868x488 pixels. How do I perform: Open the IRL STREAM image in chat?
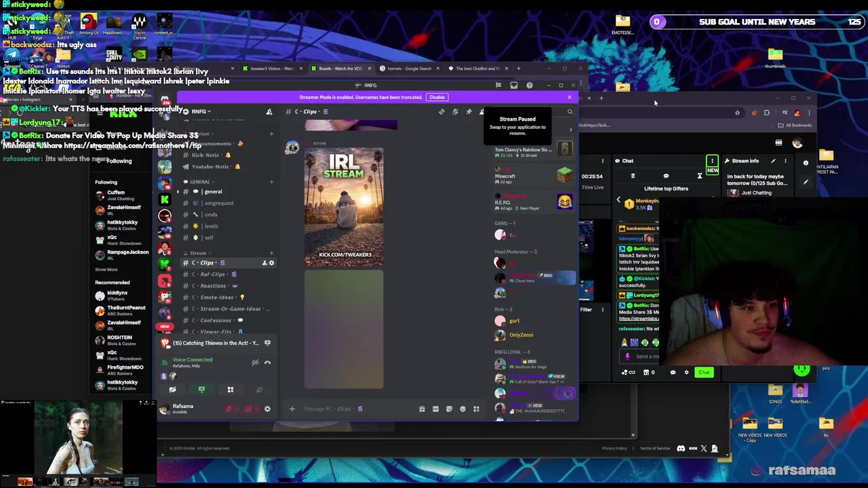coord(344,207)
